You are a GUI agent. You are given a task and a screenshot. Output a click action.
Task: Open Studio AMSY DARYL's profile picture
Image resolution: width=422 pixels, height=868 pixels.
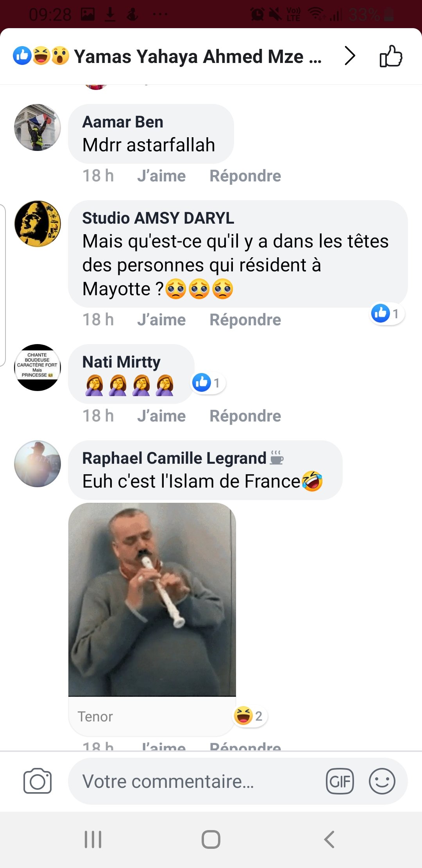38,224
